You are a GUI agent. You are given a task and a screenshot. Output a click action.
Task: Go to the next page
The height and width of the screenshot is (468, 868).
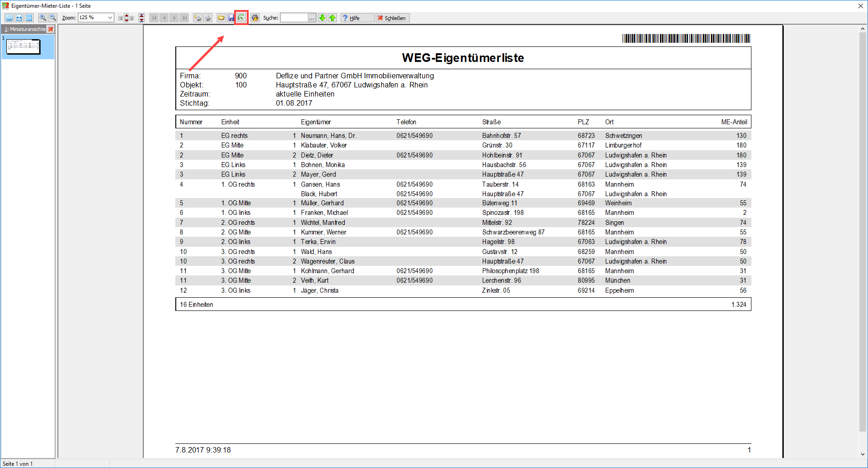click(x=174, y=18)
